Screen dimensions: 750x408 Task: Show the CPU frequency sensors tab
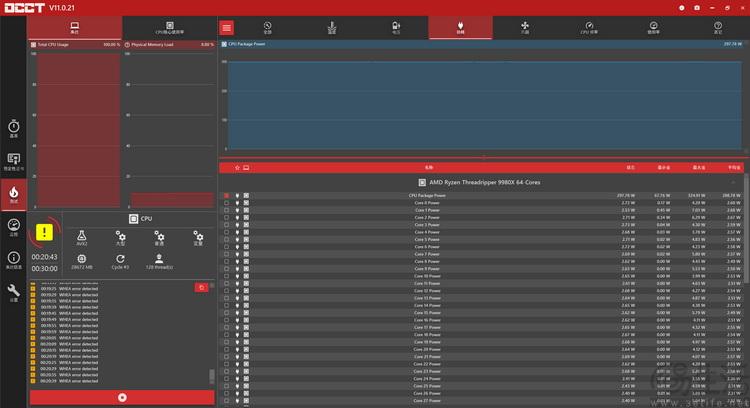(589, 28)
